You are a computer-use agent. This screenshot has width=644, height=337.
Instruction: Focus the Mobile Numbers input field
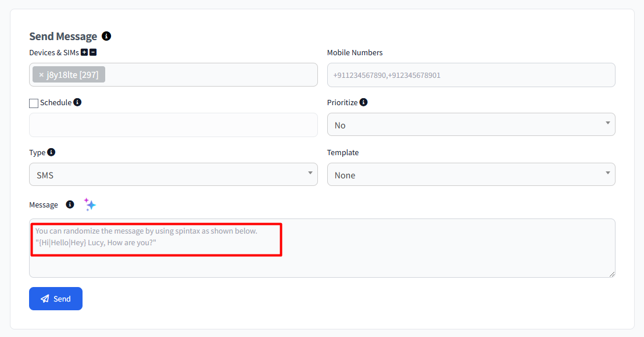click(471, 75)
